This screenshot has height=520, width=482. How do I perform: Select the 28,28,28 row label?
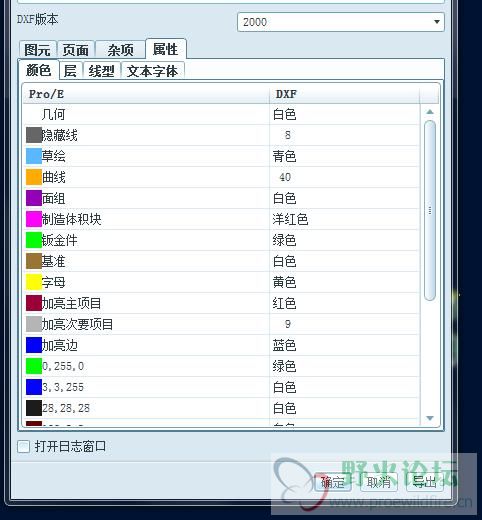pyautogui.click(x=66, y=408)
